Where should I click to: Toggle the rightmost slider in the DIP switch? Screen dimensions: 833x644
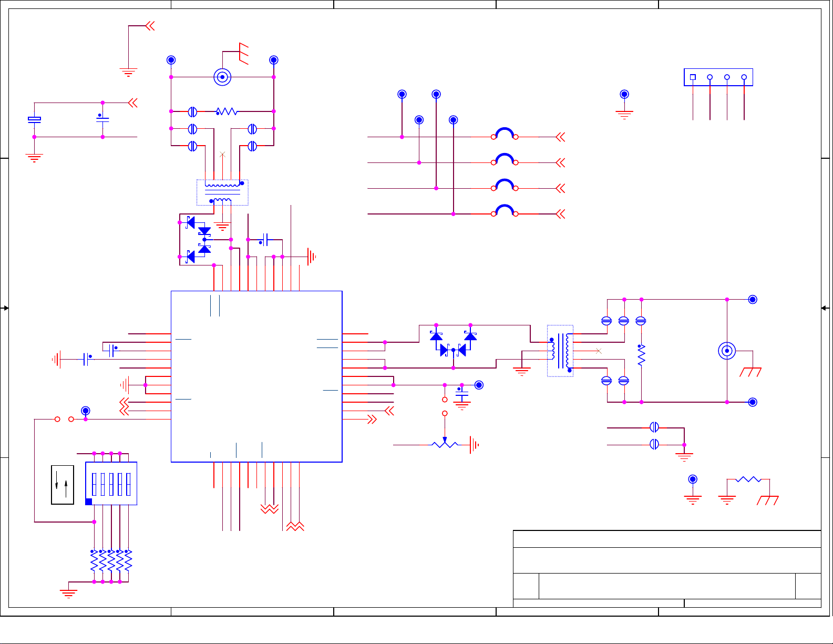coord(128,484)
